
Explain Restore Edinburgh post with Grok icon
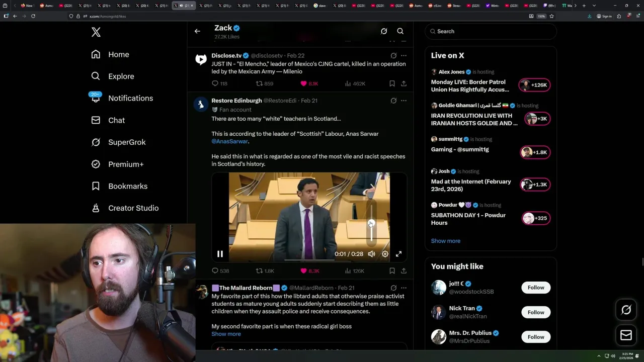[393, 101]
